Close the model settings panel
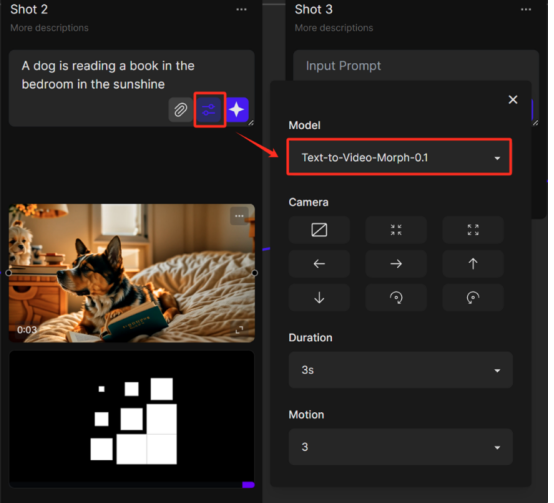 click(x=513, y=100)
